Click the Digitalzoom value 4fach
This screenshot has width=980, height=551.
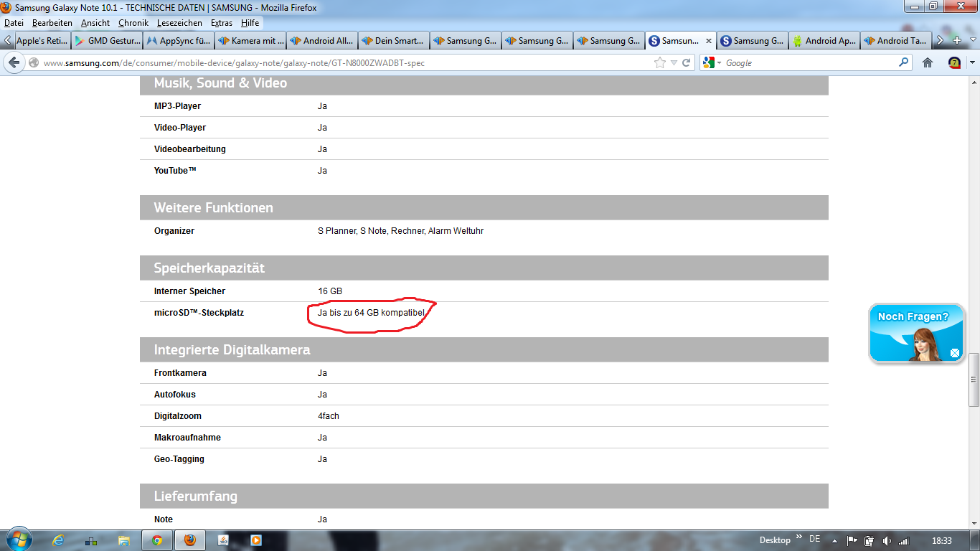329,416
